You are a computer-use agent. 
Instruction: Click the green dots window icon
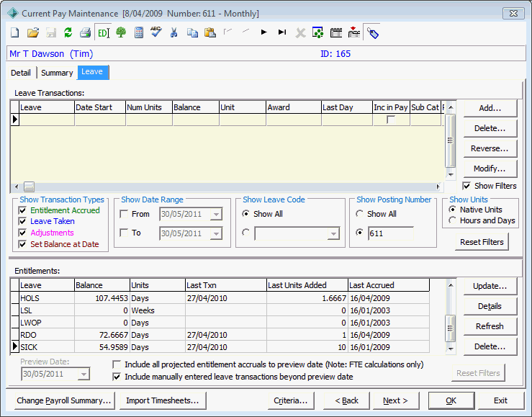318,32
